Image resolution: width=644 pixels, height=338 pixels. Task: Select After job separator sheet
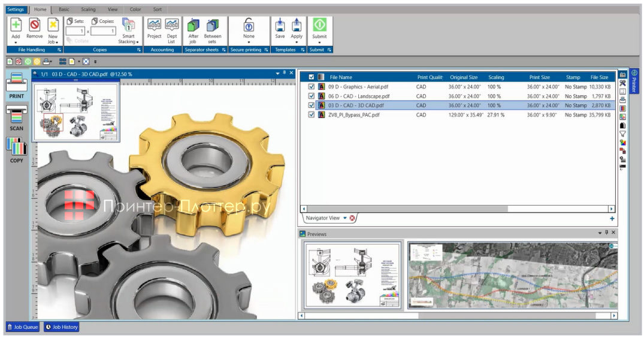click(x=193, y=25)
